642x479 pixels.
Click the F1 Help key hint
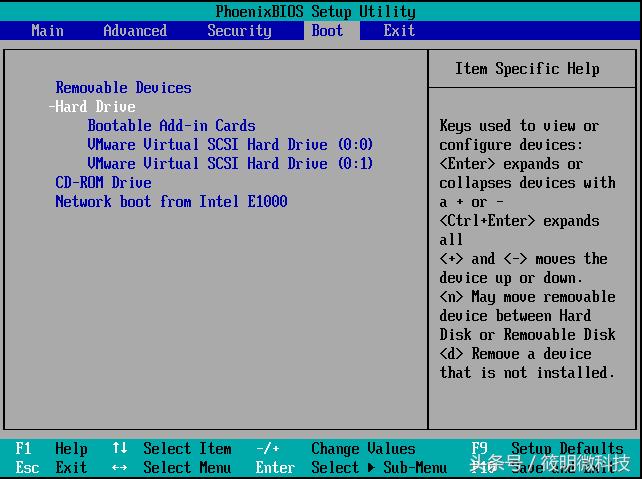tap(52, 448)
